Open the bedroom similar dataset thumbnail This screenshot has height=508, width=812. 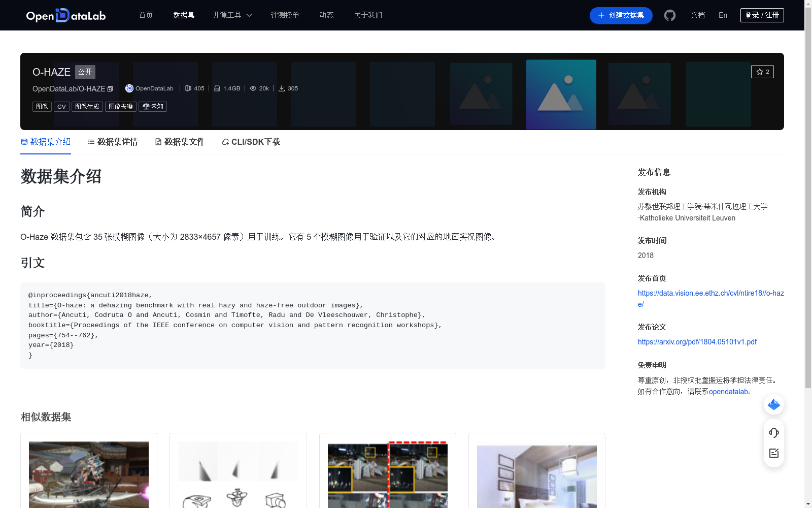(x=537, y=477)
